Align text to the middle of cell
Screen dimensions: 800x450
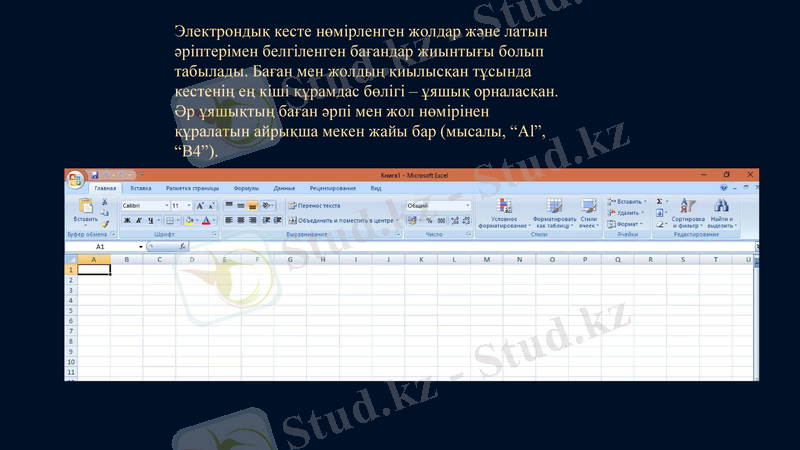[x=240, y=206]
